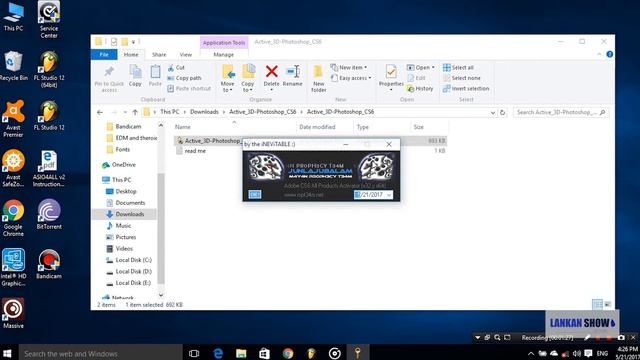
Task: Click the Windows Start button
Action: 7,353
